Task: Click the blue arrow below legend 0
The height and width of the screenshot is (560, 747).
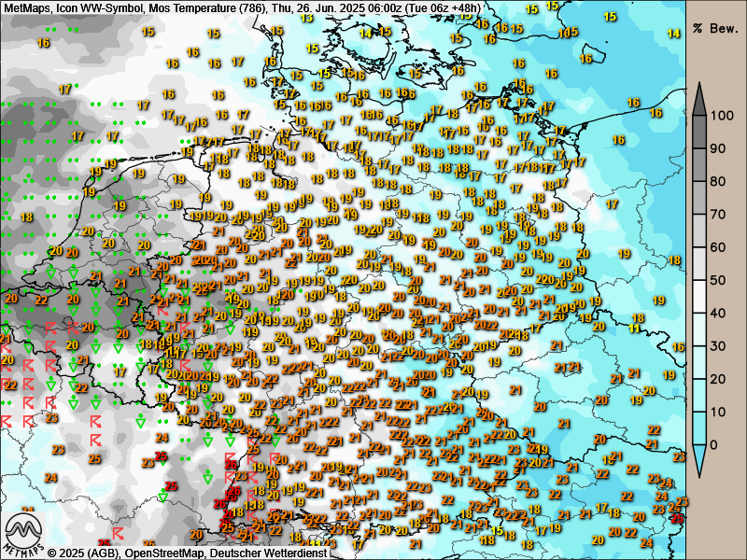Action: tap(698, 456)
